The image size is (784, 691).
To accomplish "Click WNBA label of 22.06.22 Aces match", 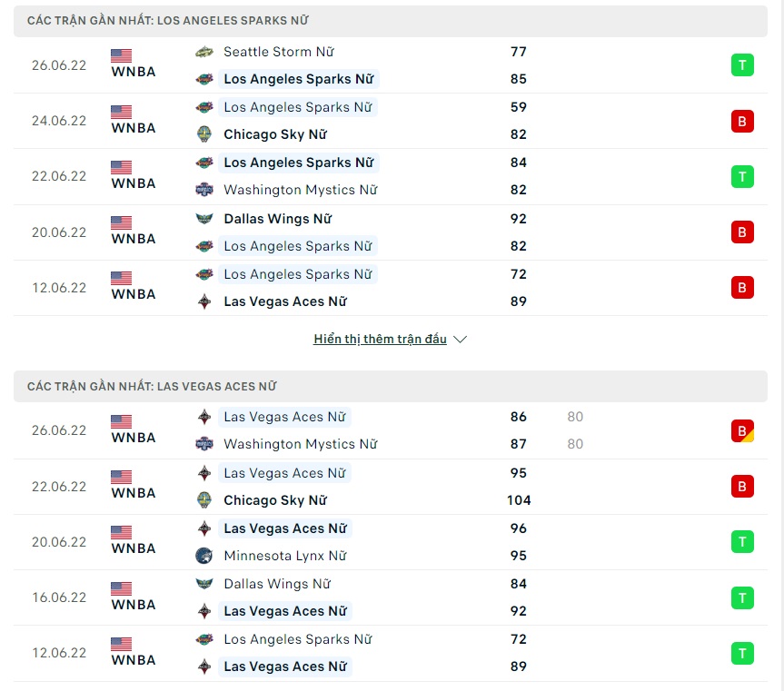I will (x=134, y=493).
